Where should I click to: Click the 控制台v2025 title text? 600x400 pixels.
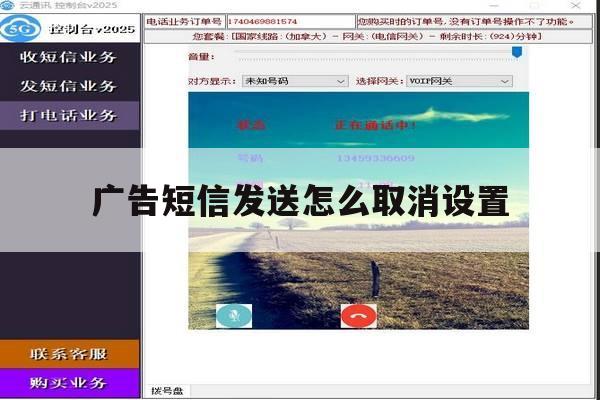coord(92,29)
